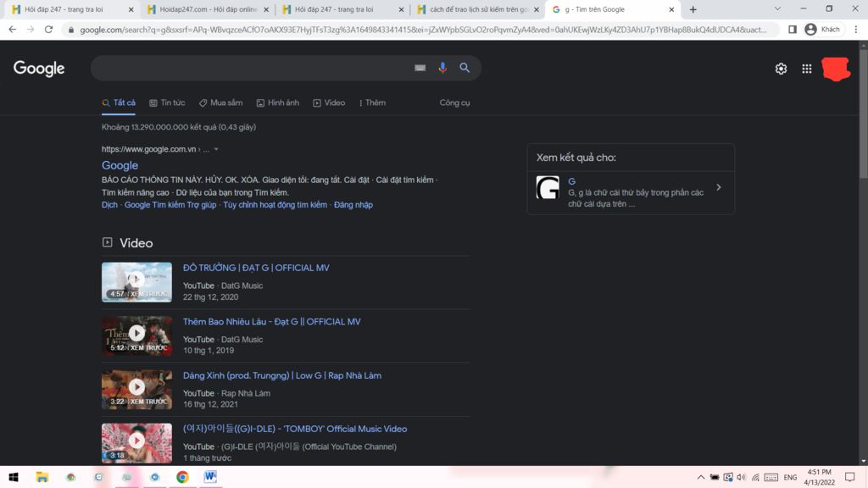Open Chrome side panel icon

[793, 30]
